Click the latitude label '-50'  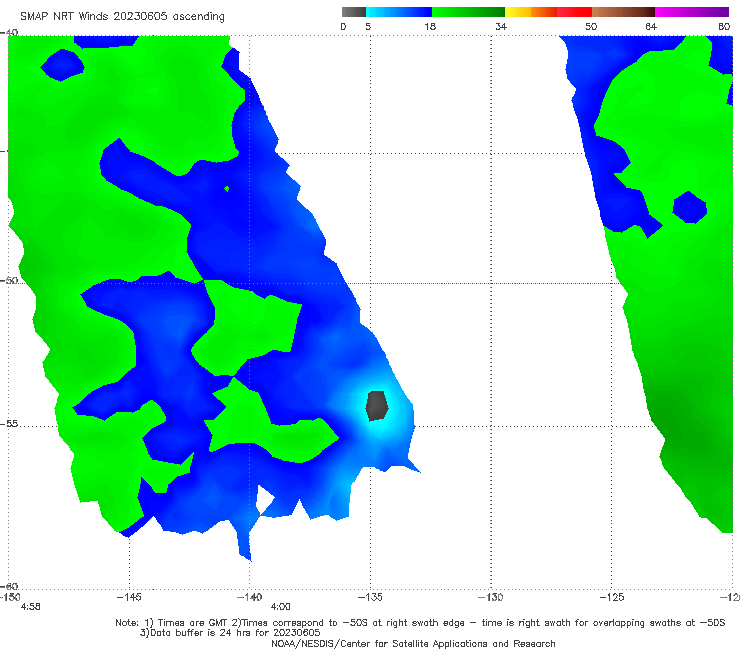point(9,280)
